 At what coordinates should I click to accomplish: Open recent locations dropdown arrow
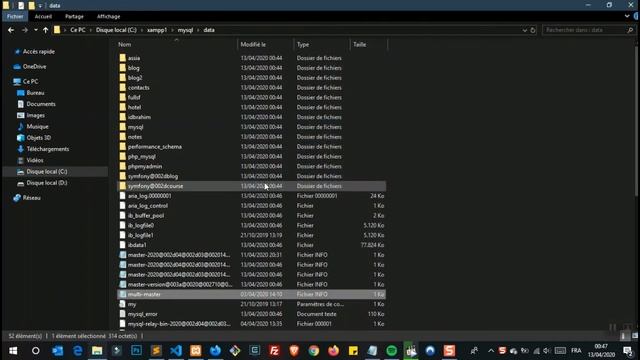click(x=36, y=30)
